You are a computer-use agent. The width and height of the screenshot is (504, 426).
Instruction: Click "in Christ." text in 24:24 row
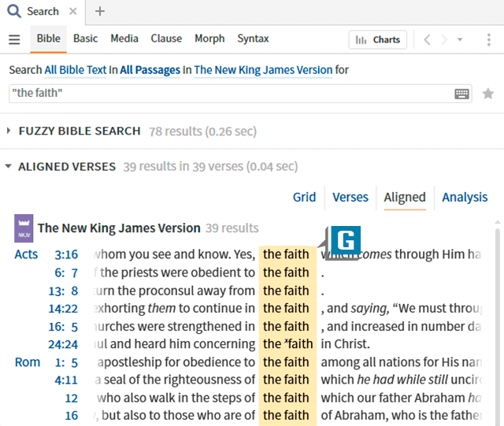coord(345,344)
